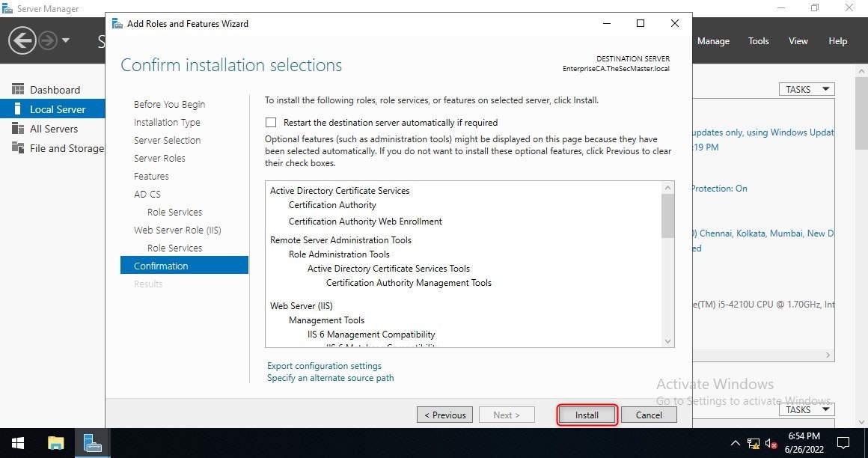Click Export configuration settings link

point(324,365)
